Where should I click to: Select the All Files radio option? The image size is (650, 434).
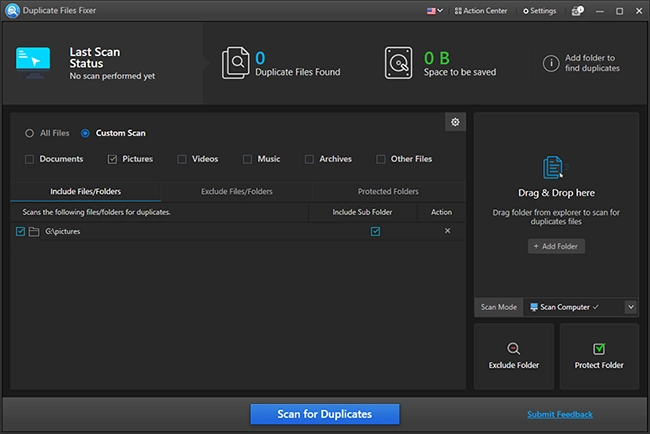pos(29,133)
